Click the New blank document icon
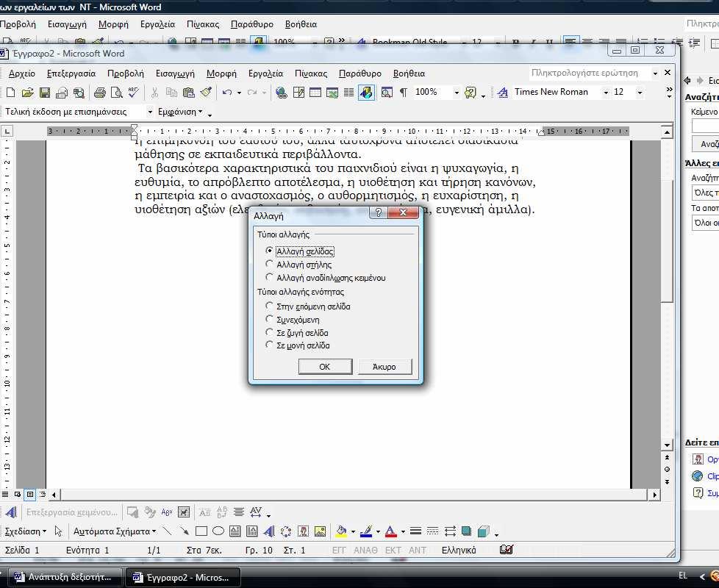Viewport: 719px width, 588px height. (x=10, y=93)
